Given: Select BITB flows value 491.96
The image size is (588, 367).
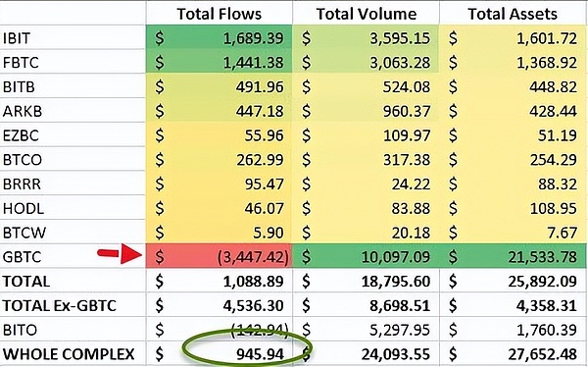Looking at the screenshot, I should (260, 87).
